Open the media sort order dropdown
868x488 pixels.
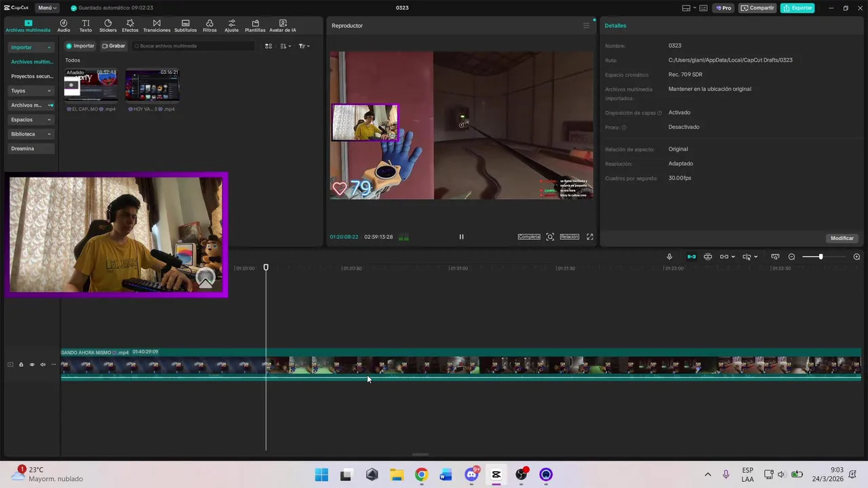point(286,46)
